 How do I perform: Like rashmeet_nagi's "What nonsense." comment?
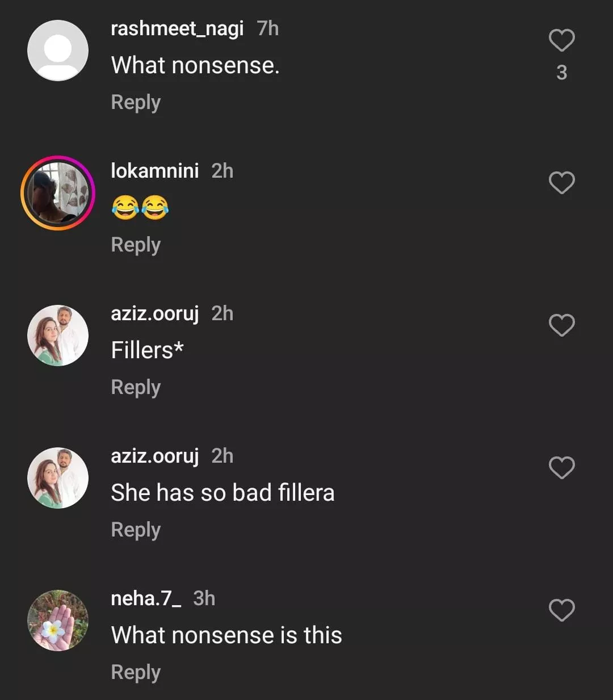[x=561, y=40]
